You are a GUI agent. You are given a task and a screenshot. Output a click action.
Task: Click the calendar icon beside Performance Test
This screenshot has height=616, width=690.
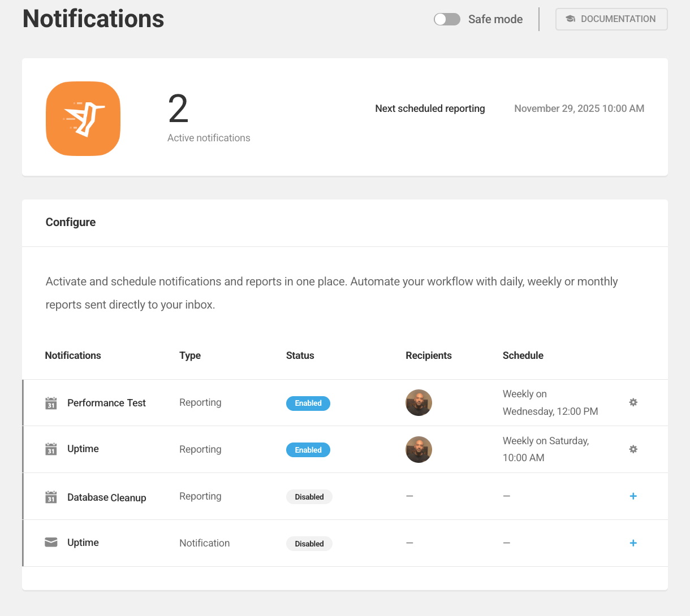pos(50,402)
